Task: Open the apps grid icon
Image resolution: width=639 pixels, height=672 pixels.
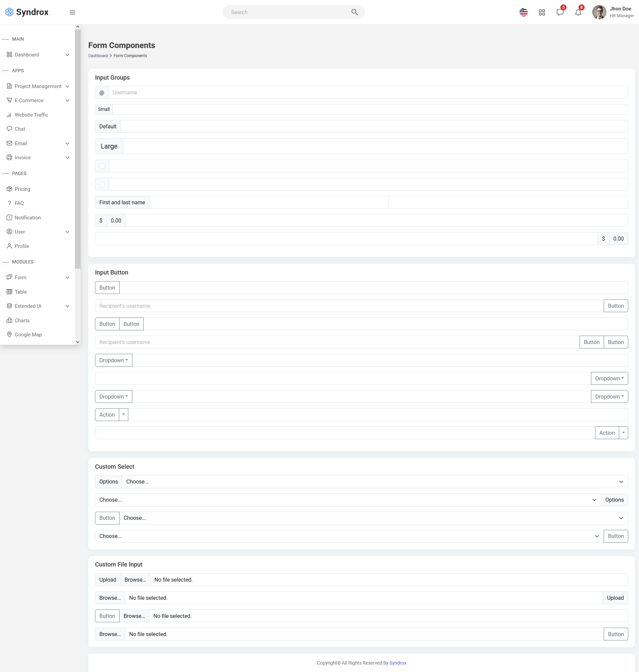Action: (x=542, y=13)
